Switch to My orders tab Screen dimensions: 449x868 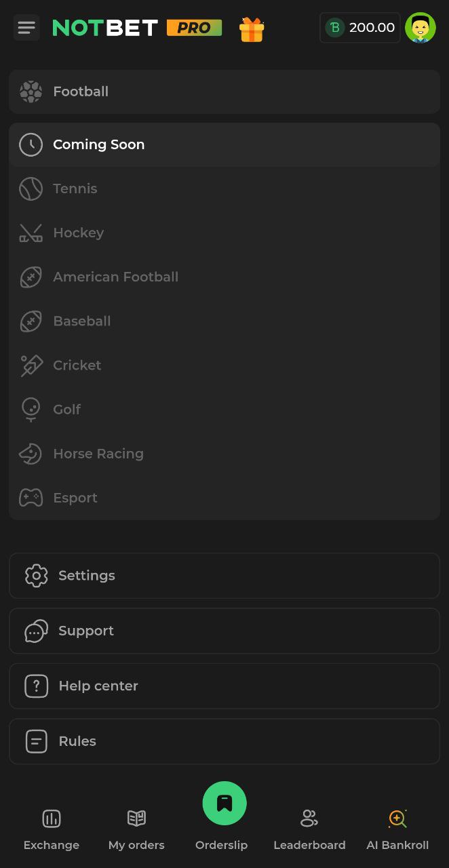(x=136, y=827)
